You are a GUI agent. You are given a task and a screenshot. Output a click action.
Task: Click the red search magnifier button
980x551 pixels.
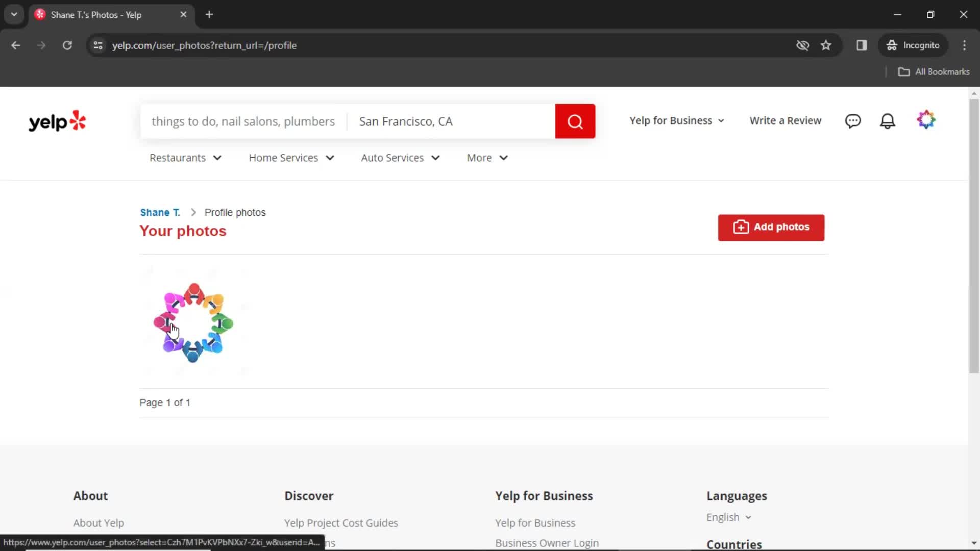575,121
